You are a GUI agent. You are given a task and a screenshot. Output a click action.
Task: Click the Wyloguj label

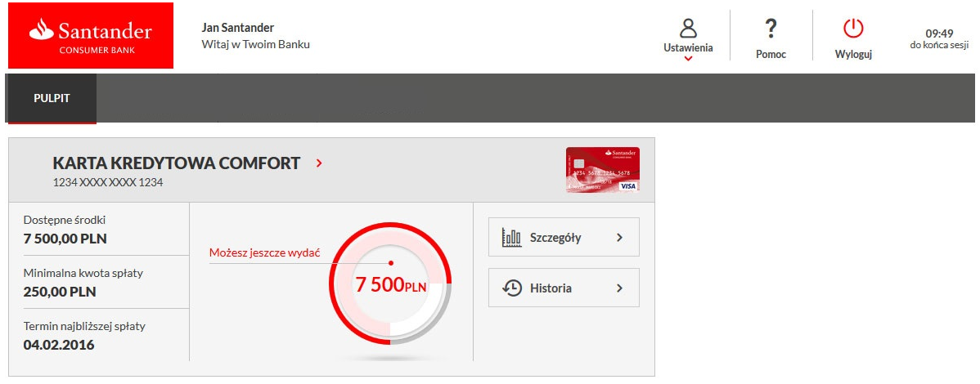[853, 54]
